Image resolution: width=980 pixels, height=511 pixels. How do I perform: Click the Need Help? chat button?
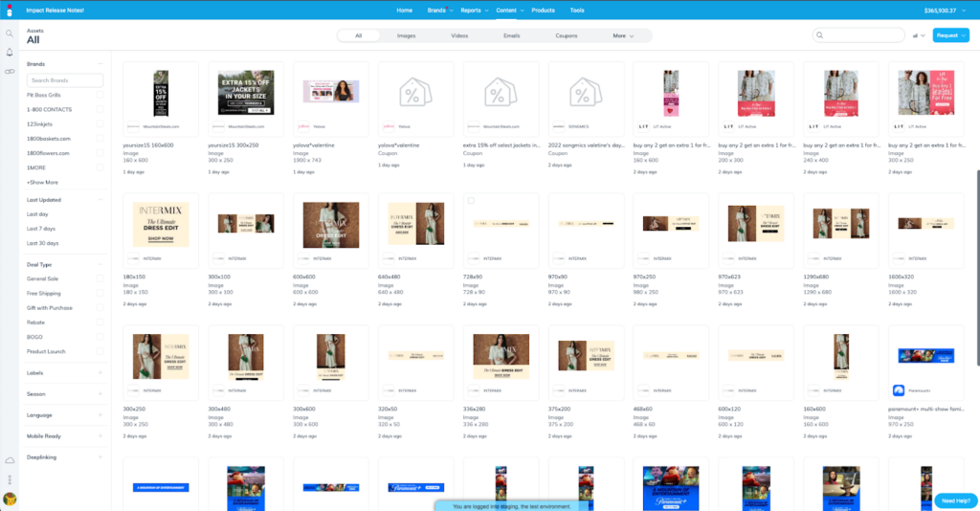(x=954, y=500)
